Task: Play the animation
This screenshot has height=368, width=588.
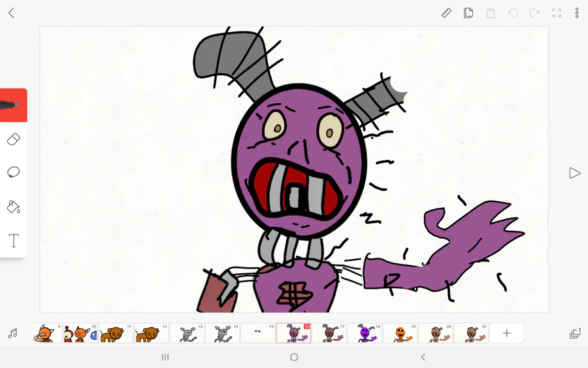Action: pos(574,173)
